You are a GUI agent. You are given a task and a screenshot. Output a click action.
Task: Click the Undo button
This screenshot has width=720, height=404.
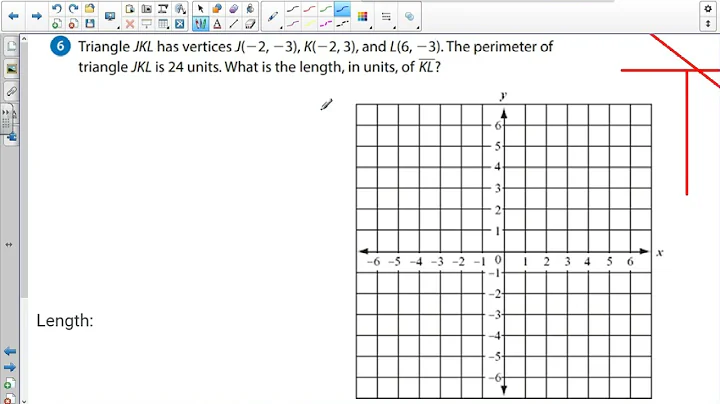point(56,9)
